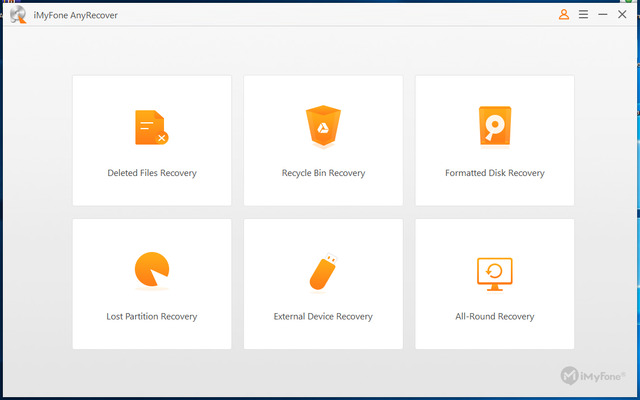Screen dimensions: 640x400
Task: Open the user account profile icon
Action: click(x=564, y=15)
